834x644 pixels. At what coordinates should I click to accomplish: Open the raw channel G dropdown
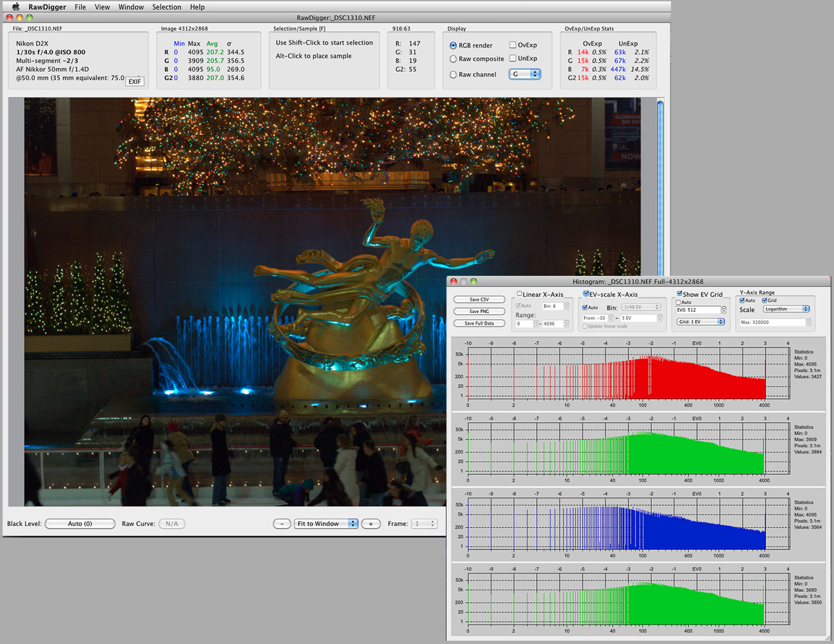point(525,74)
